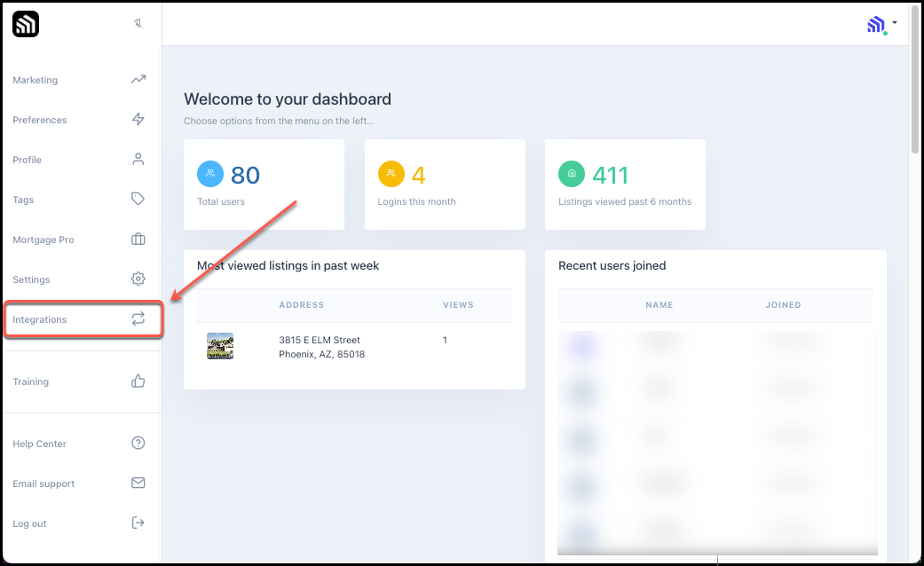Open the Help Center menu item
Screen dimensions: 924x566
point(40,444)
